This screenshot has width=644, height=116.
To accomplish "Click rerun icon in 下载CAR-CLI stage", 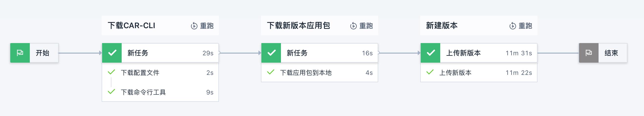I will coord(194,26).
